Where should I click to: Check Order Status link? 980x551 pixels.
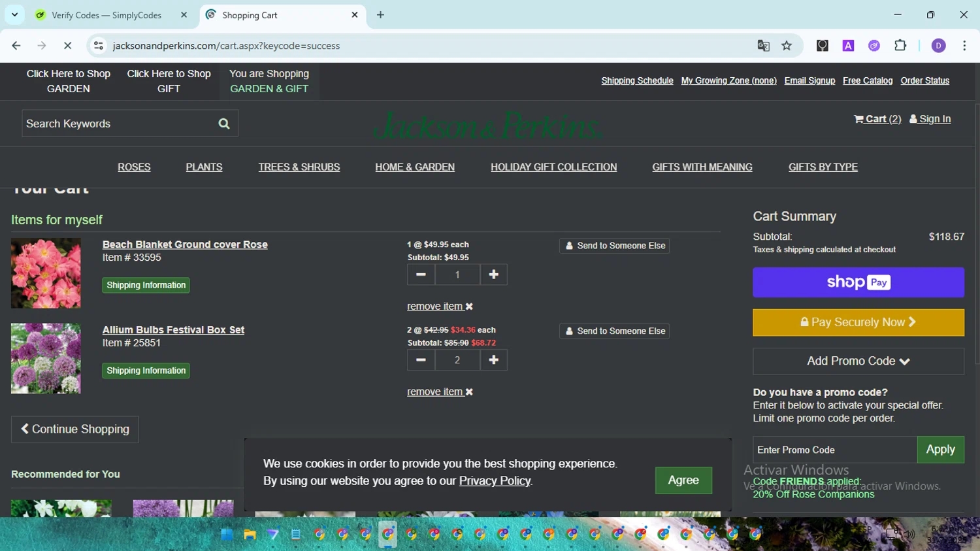coord(924,81)
